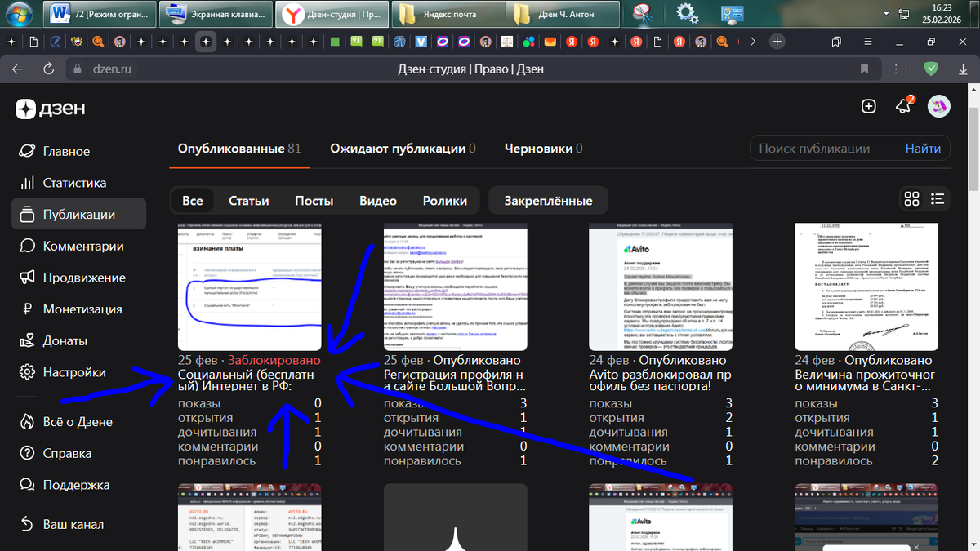Click the Продвижение megaphone icon
980x551 pixels.
click(27, 278)
